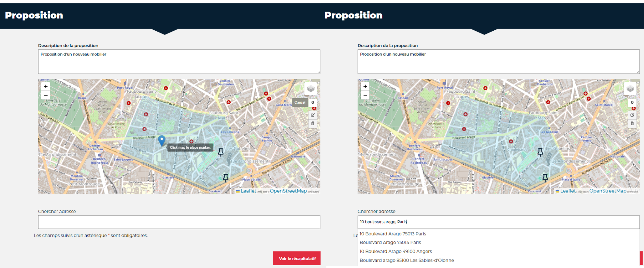Select suggestion 10 Boulevard Arago 75013 Paris
This screenshot has height=268, width=644.
(x=393, y=234)
